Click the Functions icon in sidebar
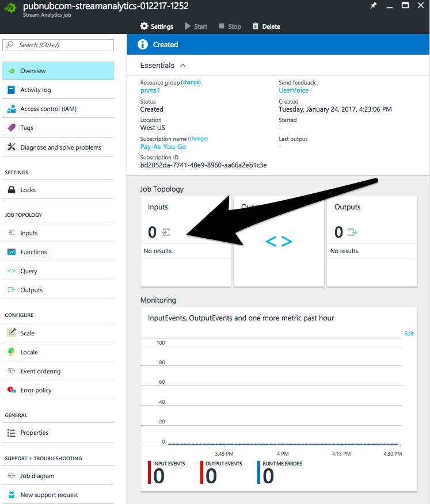Screen dimensions: 430x504 tap(12, 252)
